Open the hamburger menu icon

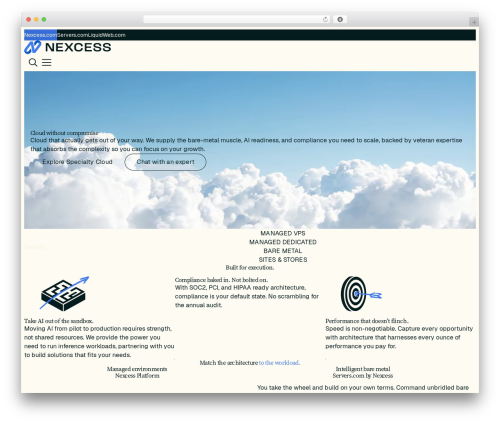(47, 62)
